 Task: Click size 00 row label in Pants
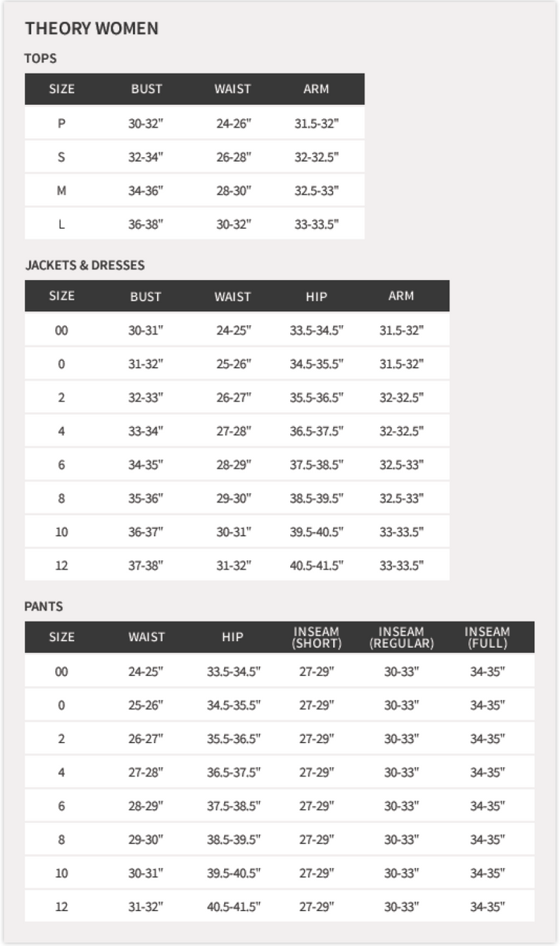[61, 671]
